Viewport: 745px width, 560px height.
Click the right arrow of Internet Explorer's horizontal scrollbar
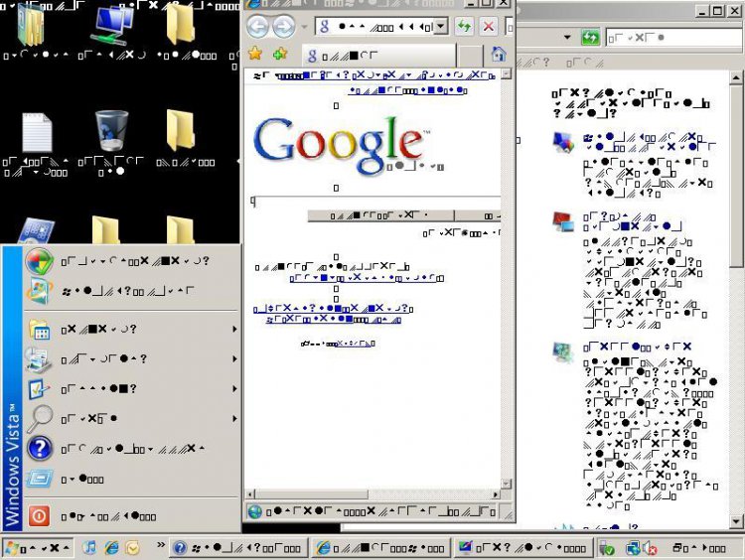pyautogui.click(x=496, y=494)
